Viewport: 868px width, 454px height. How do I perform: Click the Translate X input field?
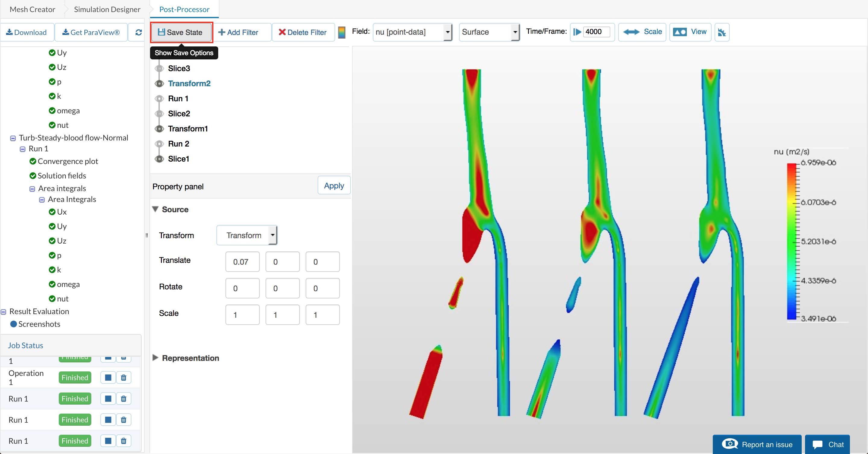[x=242, y=262]
